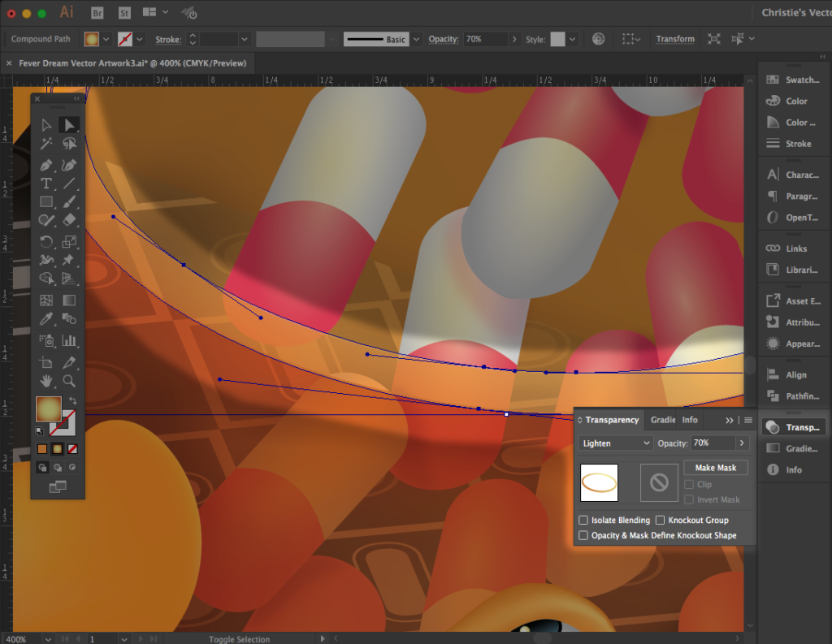The width and height of the screenshot is (832, 644).
Task: Click the Make Mask button
Action: [x=715, y=468]
